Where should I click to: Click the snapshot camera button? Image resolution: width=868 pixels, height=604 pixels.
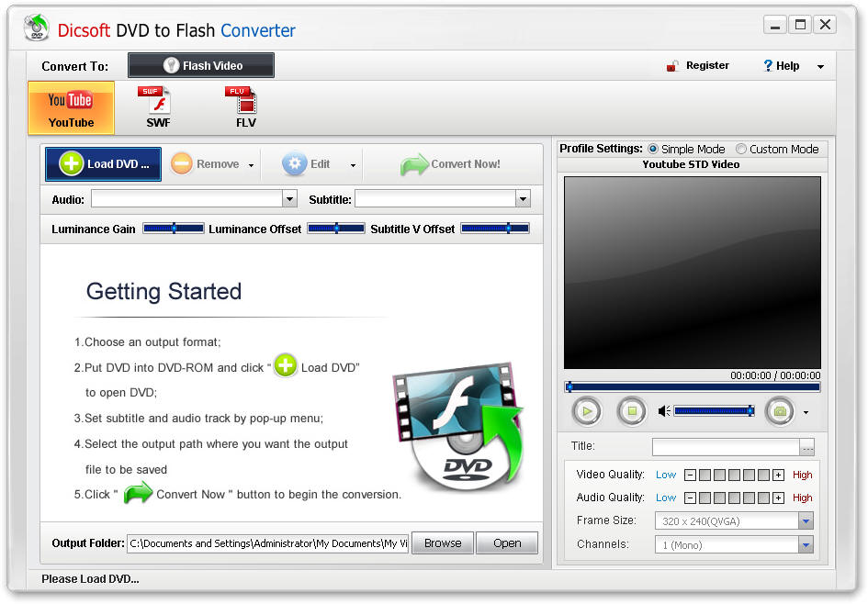(780, 411)
